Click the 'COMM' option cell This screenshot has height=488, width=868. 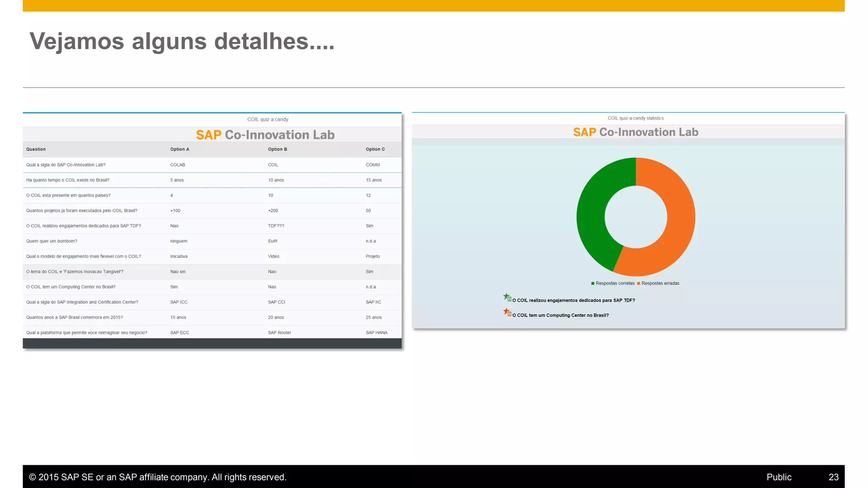tap(373, 165)
